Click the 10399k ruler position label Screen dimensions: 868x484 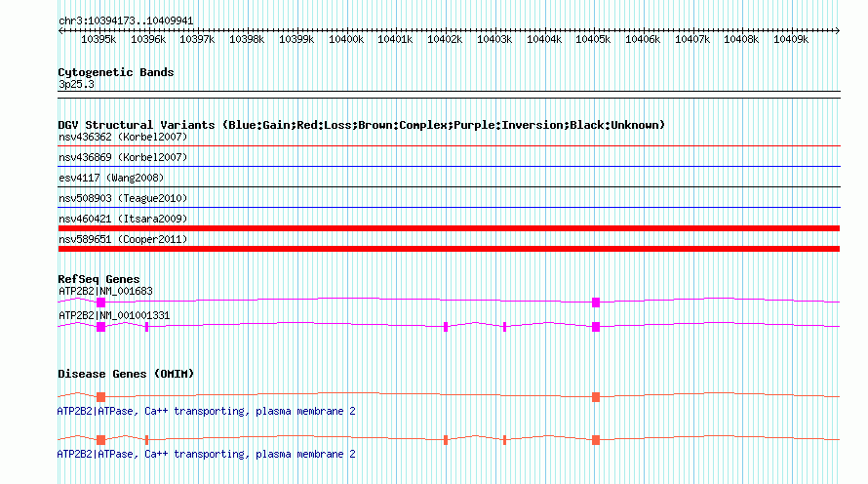point(296,40)
